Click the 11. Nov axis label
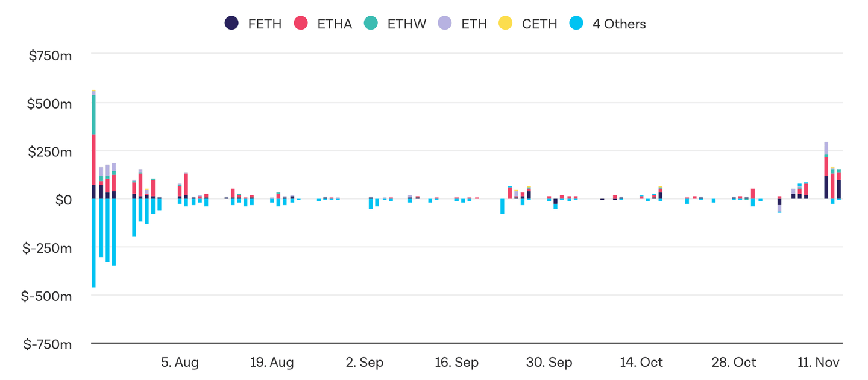 point(818,363)
